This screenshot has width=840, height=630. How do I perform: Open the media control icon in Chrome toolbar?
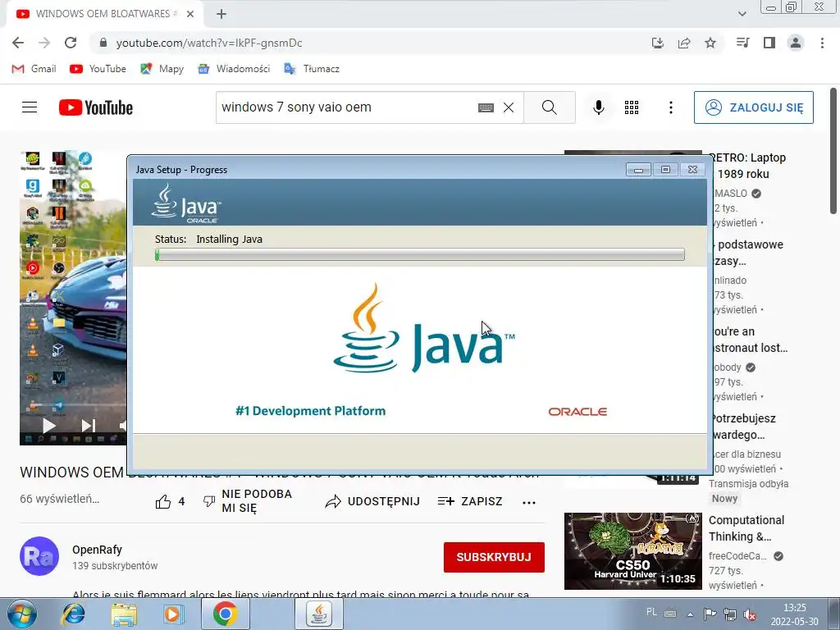[742, 43]
